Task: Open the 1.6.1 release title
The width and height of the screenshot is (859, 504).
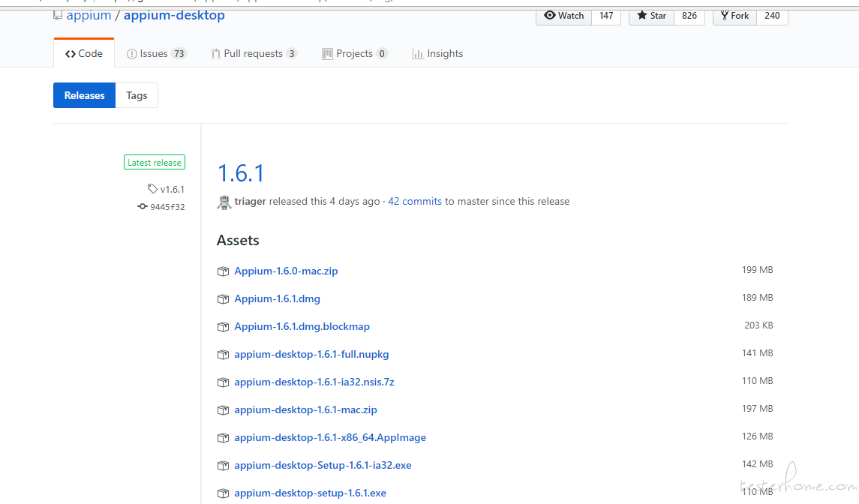Action: (x=241, y=174)
